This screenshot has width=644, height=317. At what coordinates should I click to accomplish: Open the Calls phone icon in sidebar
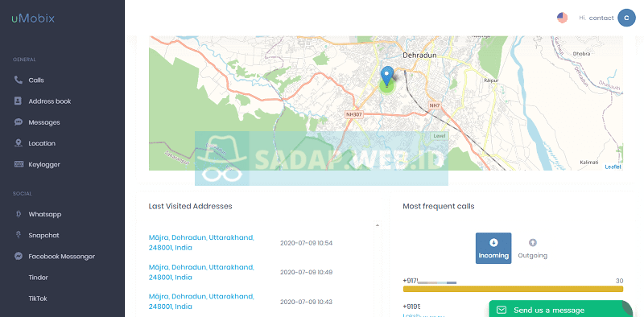(18, 80)
